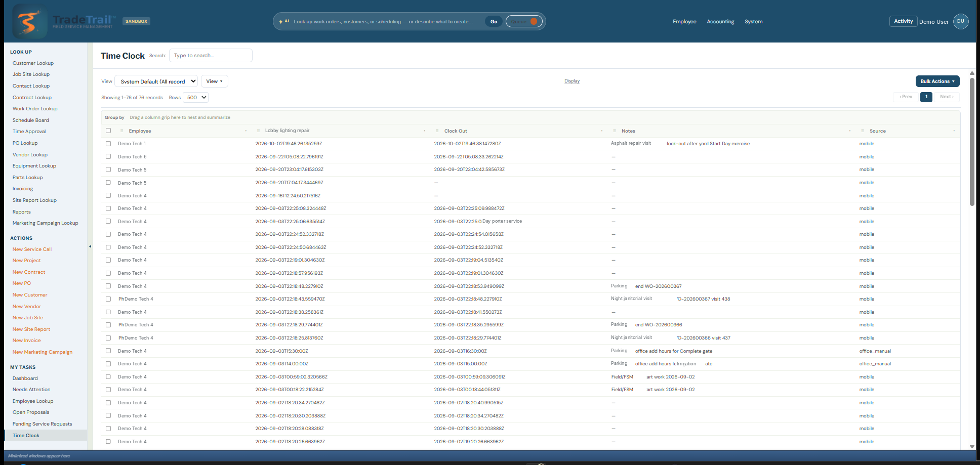Select the row clocked in 2026-09-16T12:24:50

(x=108, y=195)
